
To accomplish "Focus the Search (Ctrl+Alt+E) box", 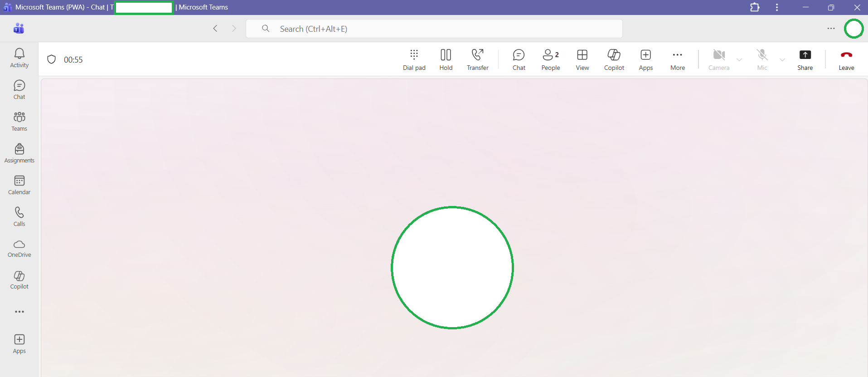I will click(x=434, y=29).
